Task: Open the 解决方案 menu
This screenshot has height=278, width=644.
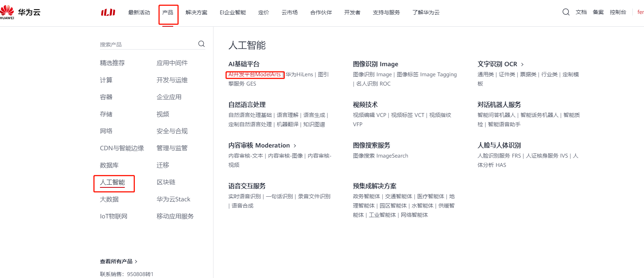Action: (196, 12)
